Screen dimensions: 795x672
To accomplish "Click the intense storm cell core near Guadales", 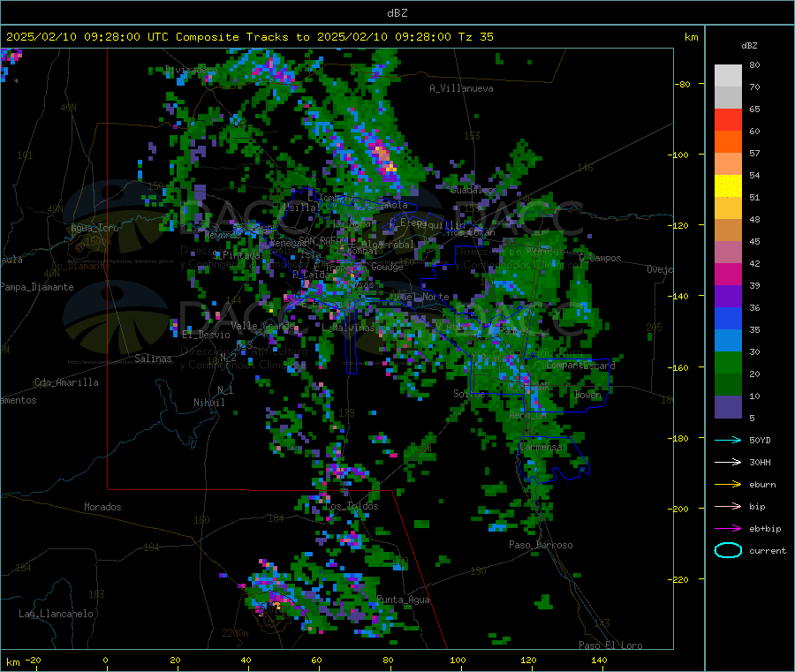I will tap(384, 158).
